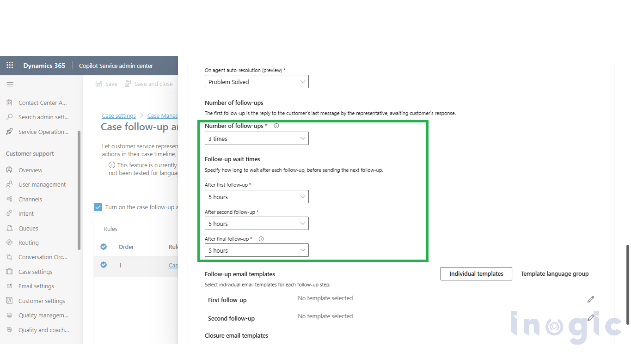
Task: Open Quality and coaching in sidebar
Action: pos(43,330)
